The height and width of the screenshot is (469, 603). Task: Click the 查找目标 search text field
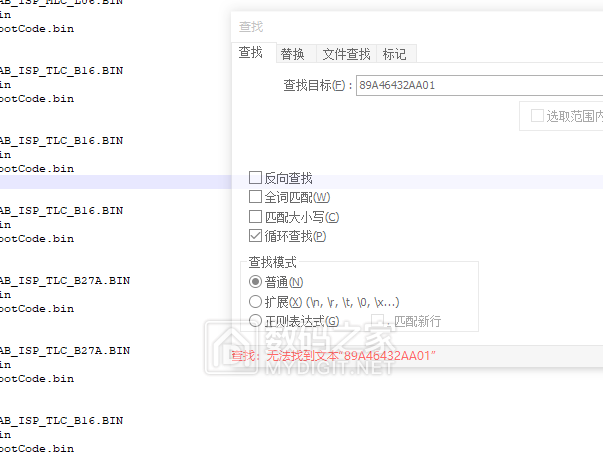(478, 86)
